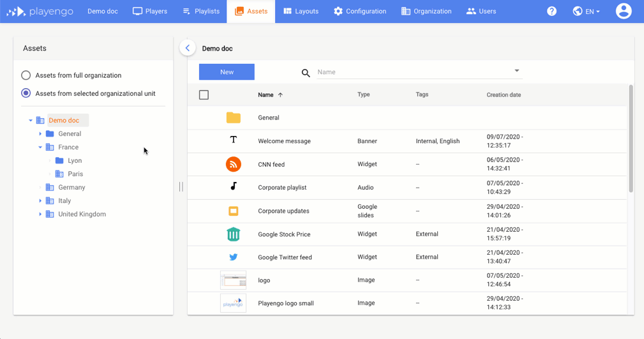Open the help question mark icon

point(551,11)
